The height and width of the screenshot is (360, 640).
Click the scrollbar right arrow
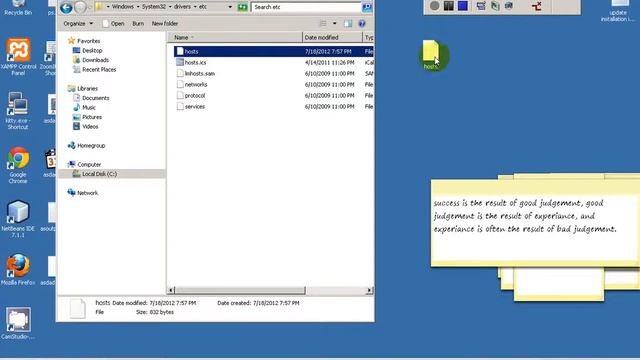[x=369, y=290]
